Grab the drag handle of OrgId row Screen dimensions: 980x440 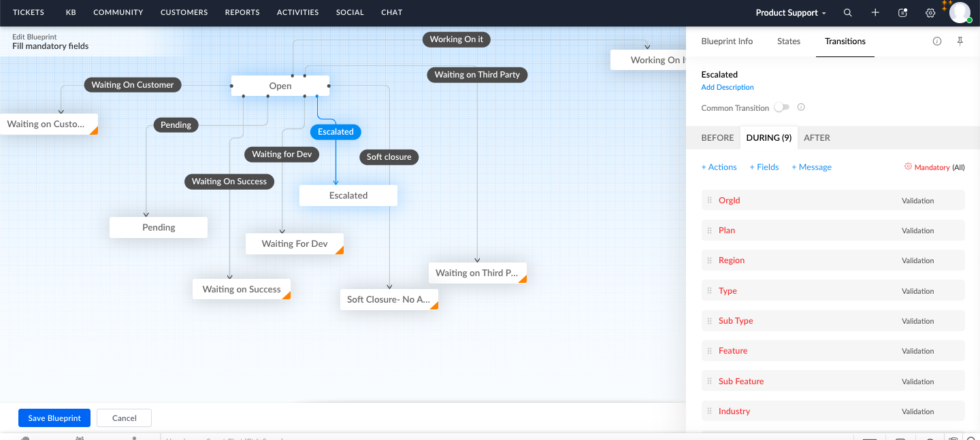click(x=710, y=201)
